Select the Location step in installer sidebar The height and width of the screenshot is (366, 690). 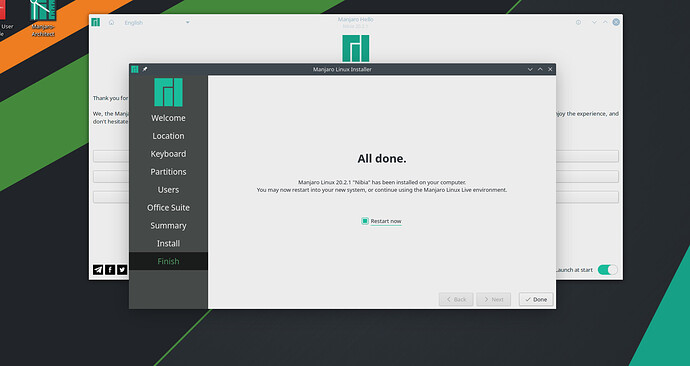point(168,136)
